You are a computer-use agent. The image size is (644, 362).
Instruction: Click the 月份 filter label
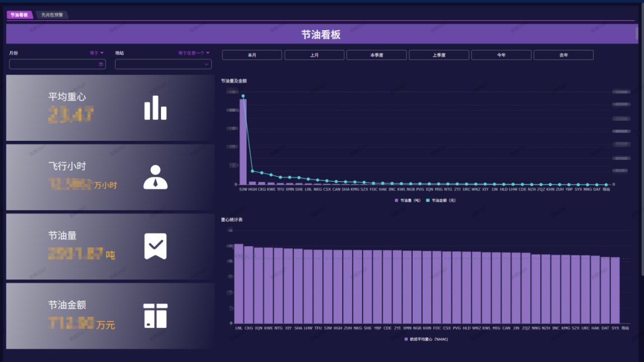coord(13,53)
